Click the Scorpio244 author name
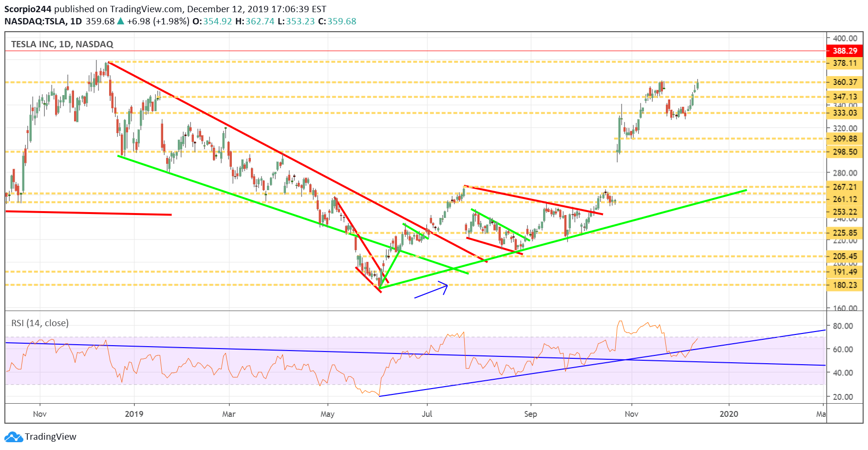 click(x=28, y=9)
